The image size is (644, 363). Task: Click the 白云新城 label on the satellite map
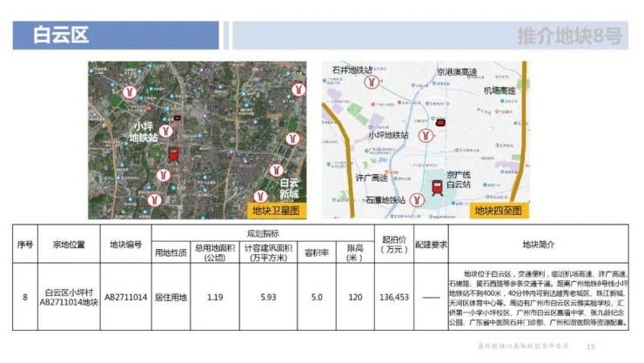[x=289, y=188]
